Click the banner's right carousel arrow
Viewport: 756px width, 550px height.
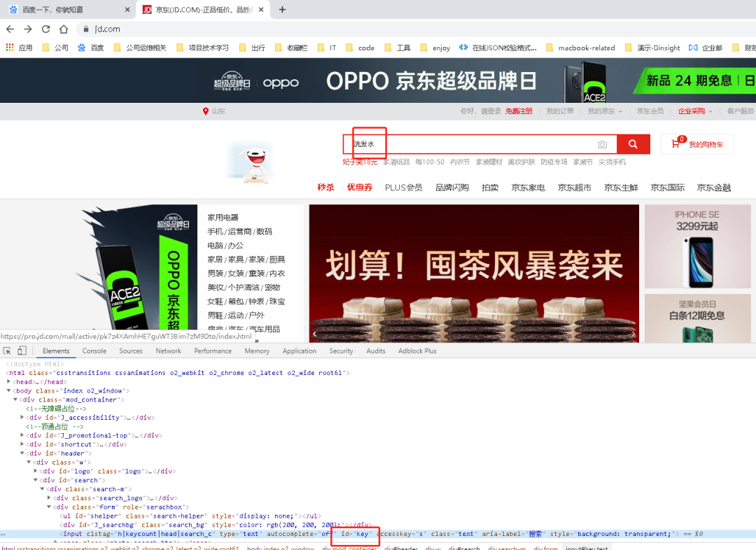tap(632, 334)
